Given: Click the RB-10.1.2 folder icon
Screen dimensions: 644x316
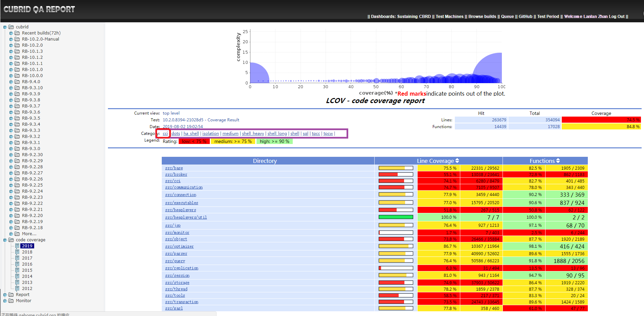Looking at the screenshot, I should click(17, 57).
